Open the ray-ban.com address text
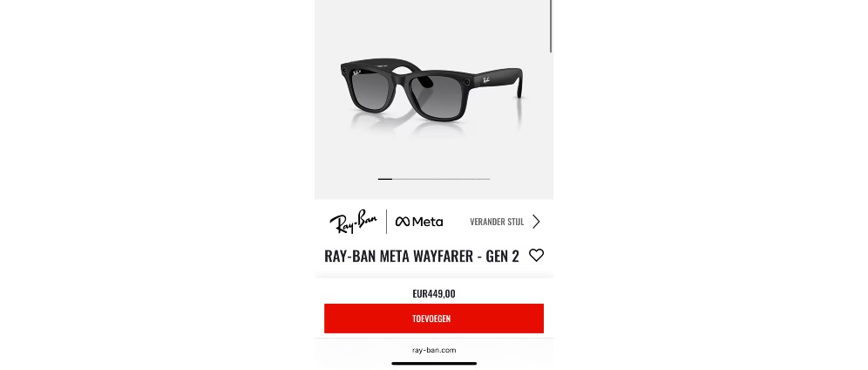868x370 pixels. coord(434,350)
